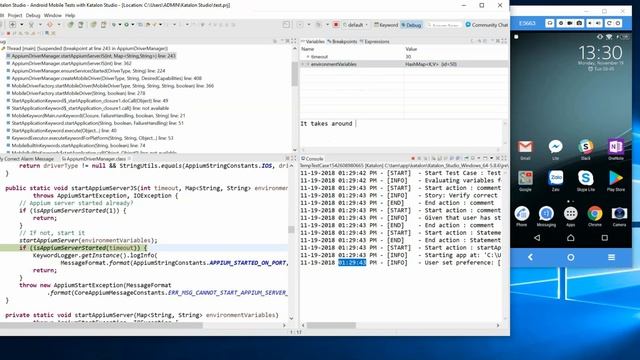Click the 'It takes around' detail text field
This screenshot has height=360, width=640.
tap(400, 133)
